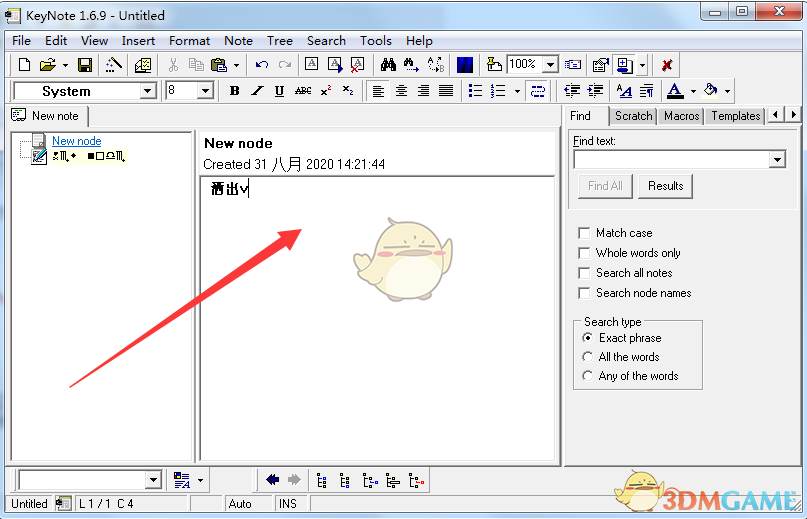Screen dimensions: 807x519
Task: Switch to the Templates tab
Action: click(x=735, y=116)
